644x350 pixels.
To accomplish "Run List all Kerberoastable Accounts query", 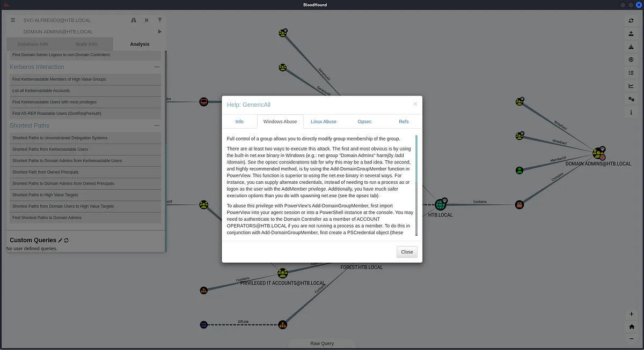I will coord(85,91).
